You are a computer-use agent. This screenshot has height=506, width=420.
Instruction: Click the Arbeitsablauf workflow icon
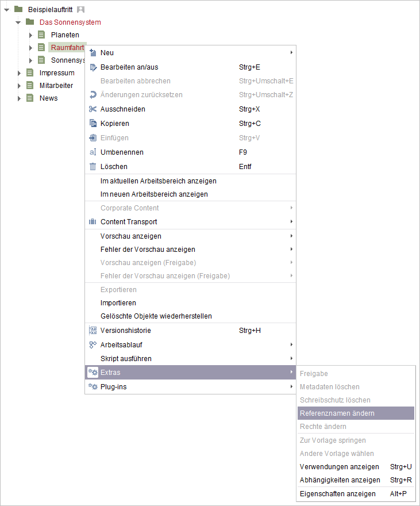pyautogui.click(x=93, y=344)
